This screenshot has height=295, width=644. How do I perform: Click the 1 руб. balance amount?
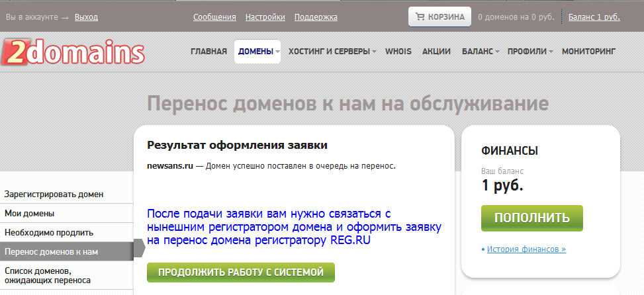(x=502, y=185)
